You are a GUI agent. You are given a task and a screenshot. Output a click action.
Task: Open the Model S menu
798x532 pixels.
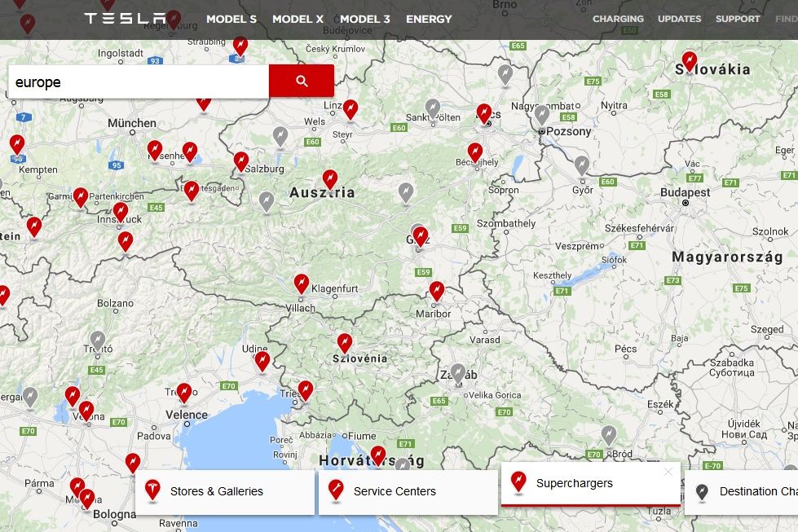point(231,19)
